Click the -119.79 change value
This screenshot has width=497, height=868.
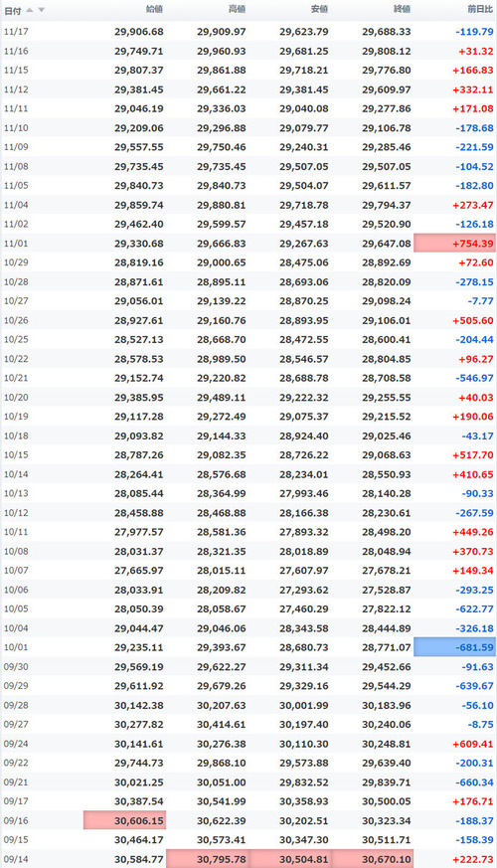(x=474, y=32)
